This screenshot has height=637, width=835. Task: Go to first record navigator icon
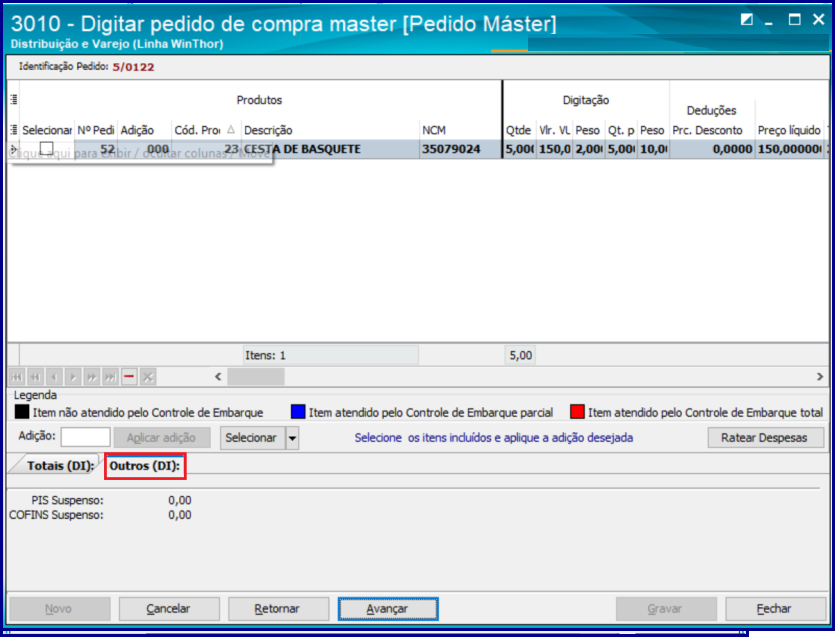point(17,377)
